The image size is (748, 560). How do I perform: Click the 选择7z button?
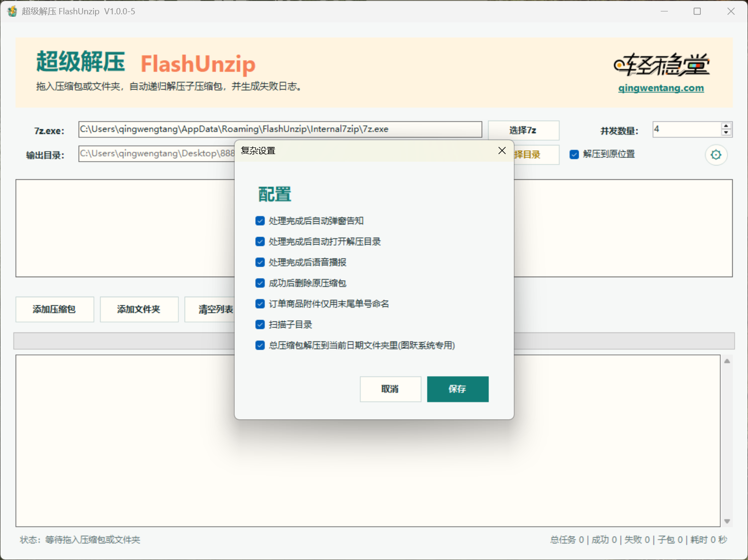(523, 130)
